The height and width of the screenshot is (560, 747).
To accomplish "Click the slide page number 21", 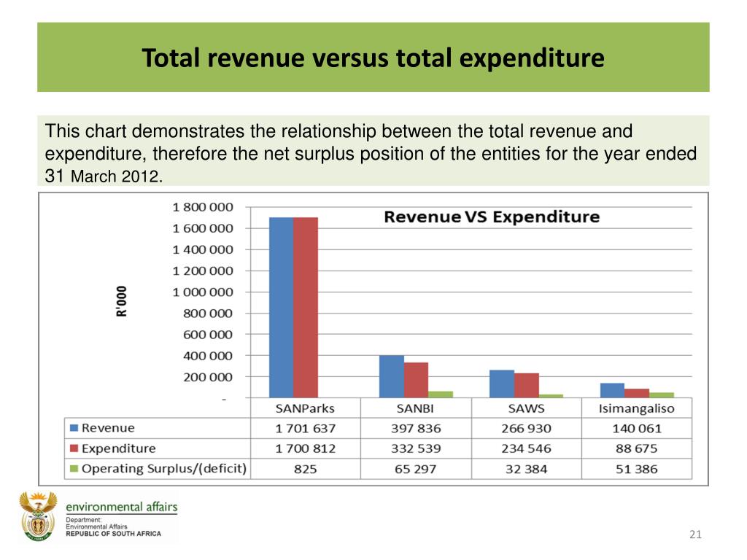I will 695,534.
